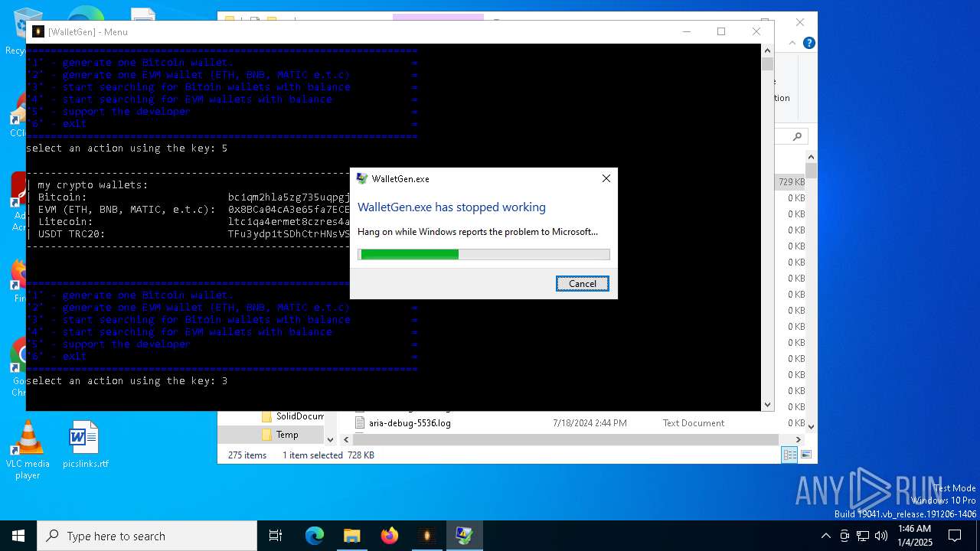The image size is (980, 551).
Task: Open the Recycle Bin desktop icon
Action: click(x=27, y=31)
